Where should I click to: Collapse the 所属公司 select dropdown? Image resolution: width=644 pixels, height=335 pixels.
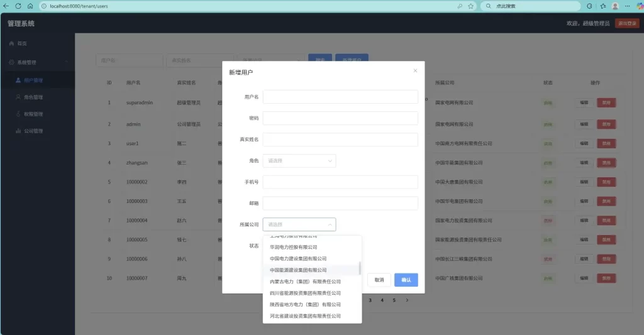point(299,224)
